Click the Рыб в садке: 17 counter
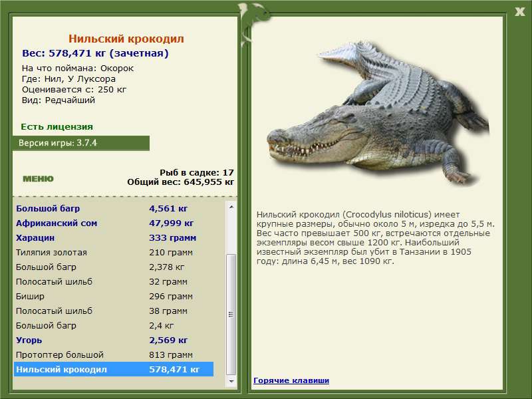This screenshot has width=532, height=399. [196, 172]
